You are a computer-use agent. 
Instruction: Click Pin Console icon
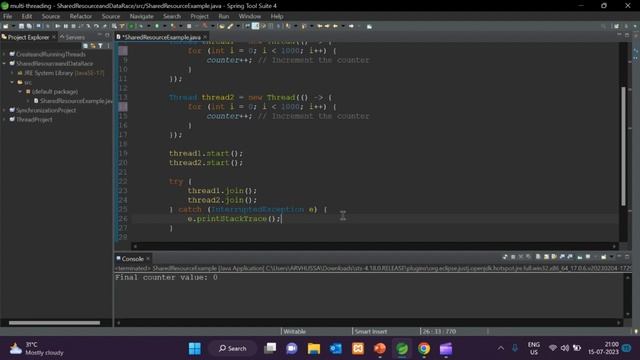click(x=580, y=257)
